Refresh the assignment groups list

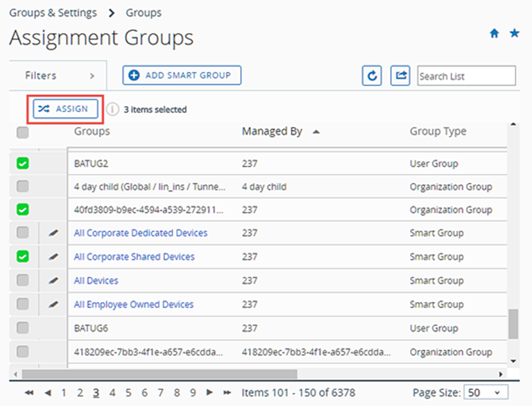[x=372, y=76]
